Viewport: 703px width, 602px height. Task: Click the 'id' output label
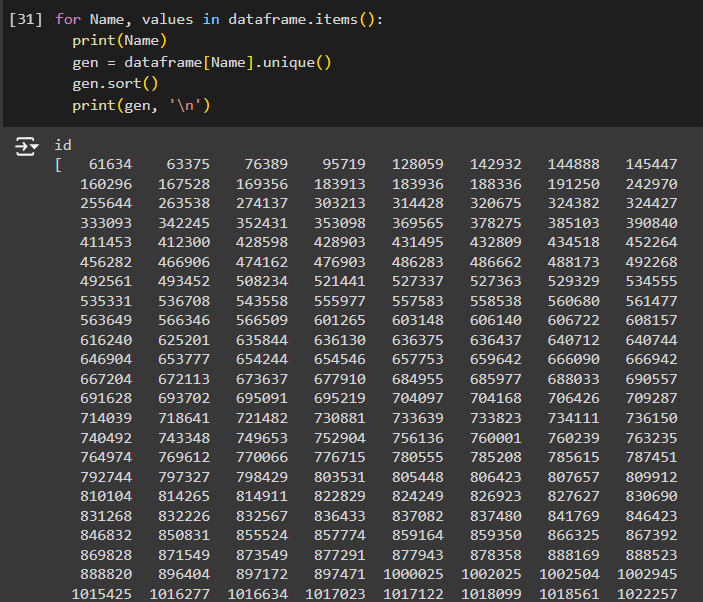coord(63,145)
